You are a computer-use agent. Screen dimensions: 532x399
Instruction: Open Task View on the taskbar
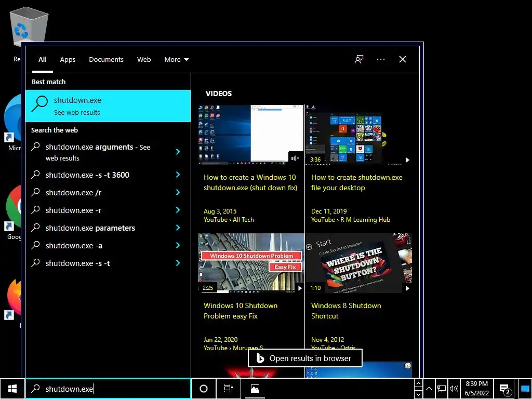pos(229,389)
